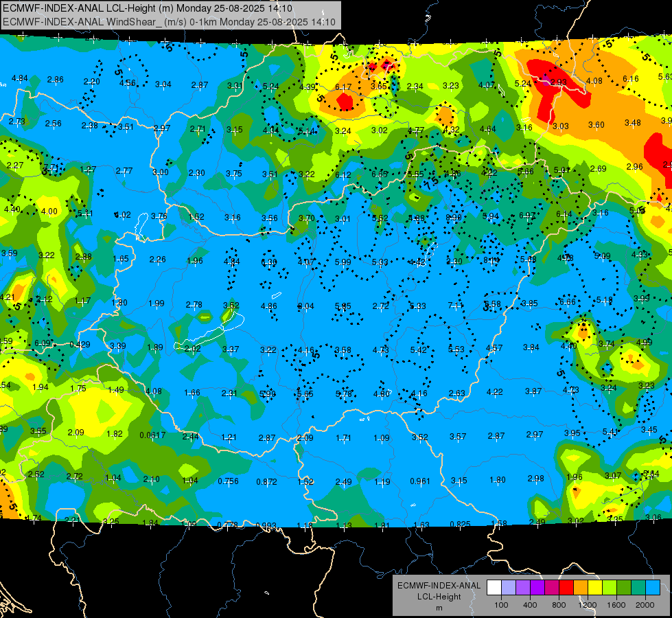
Task: Click the grid value 0.872
Action: pyautogui.click(x=266, y=482)
